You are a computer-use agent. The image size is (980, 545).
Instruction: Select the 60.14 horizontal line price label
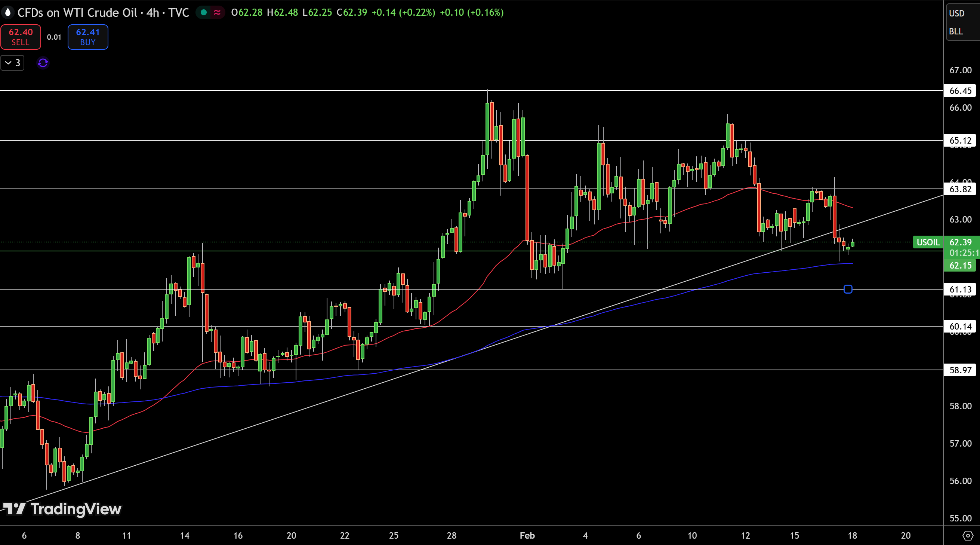tap(960, 327)
